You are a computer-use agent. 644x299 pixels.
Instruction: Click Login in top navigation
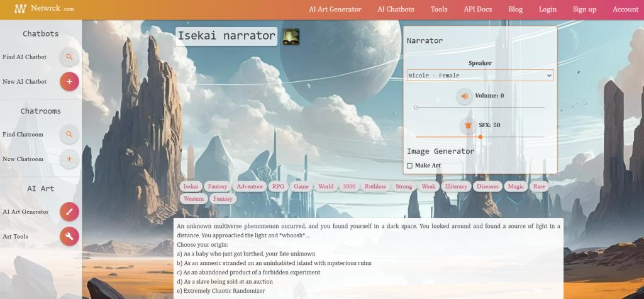tap(548, 9)
